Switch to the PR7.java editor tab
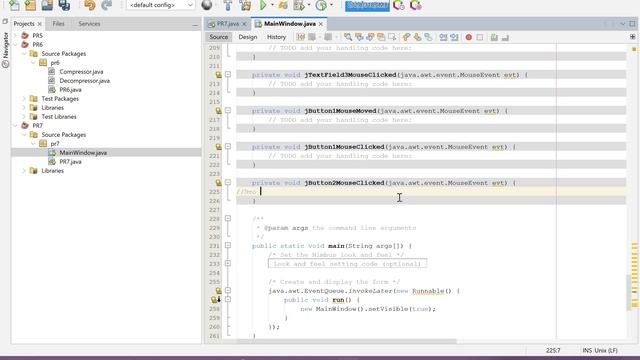 228,24
